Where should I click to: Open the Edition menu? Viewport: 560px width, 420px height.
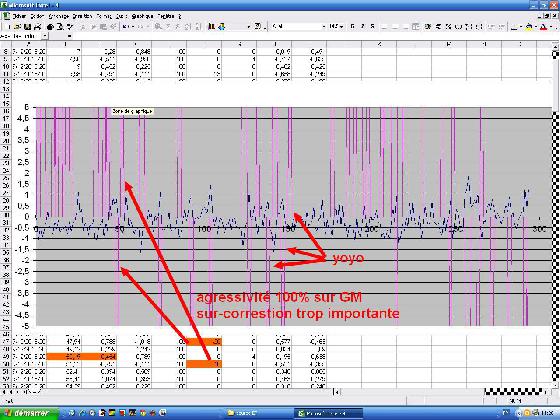(37, 16)
